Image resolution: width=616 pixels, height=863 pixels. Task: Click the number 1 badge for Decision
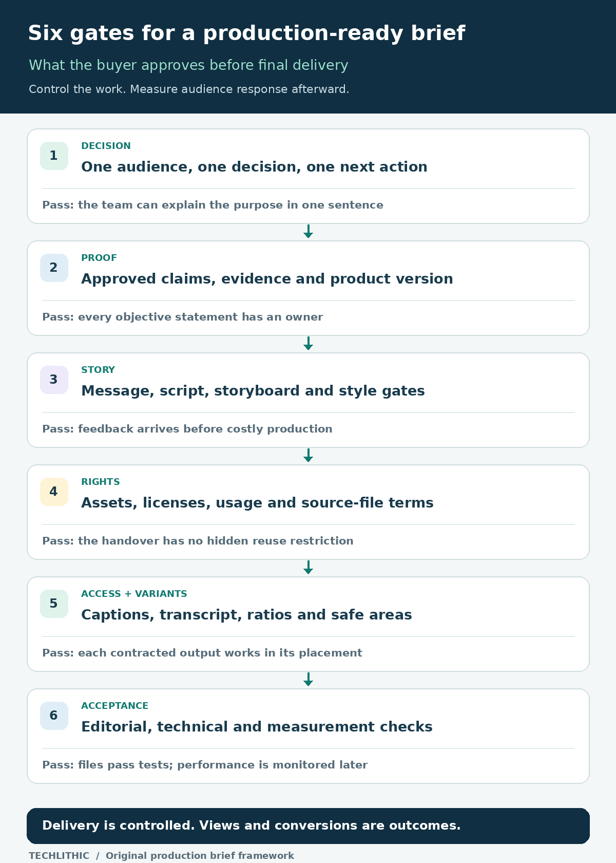tap(54, 156)
